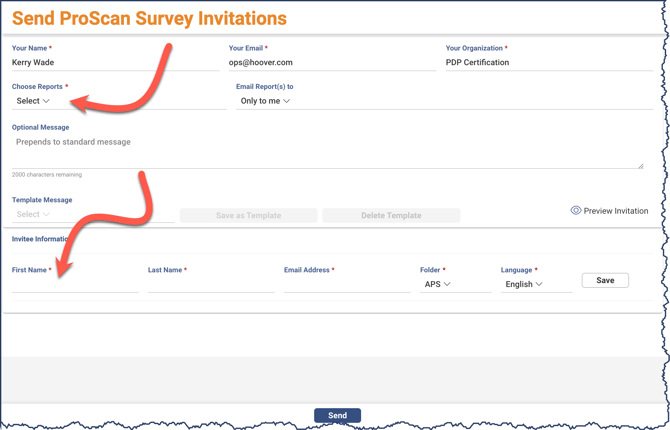The width and height of the screenshot is (670, 430).
Task: Focus the invitee First Name field
Action: (x=75, y=285)
